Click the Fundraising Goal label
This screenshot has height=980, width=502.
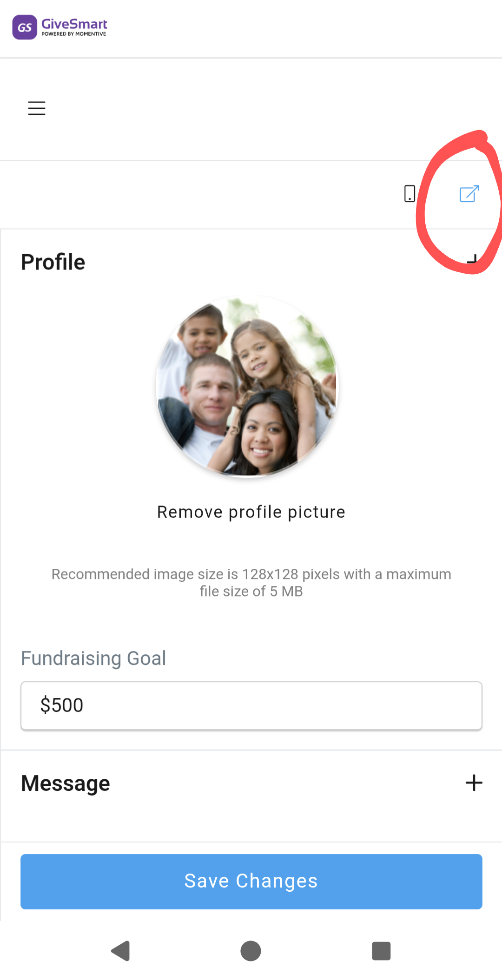[93, 658]
